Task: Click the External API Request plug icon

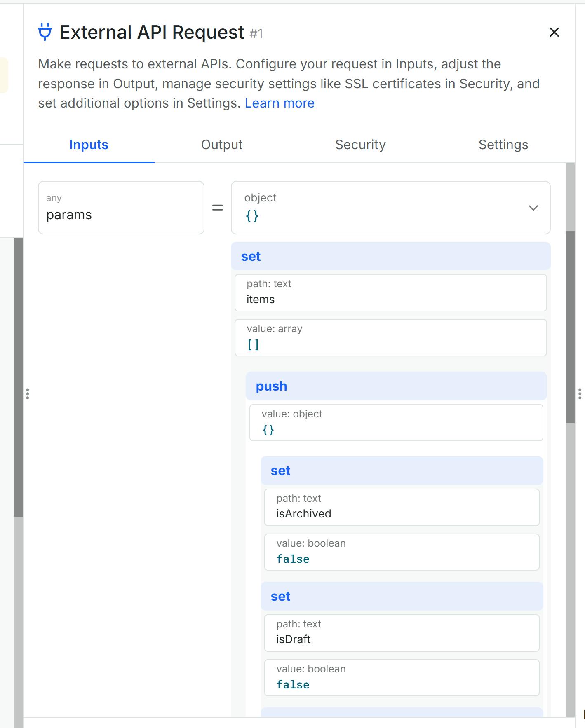Action: pos(45,32)
